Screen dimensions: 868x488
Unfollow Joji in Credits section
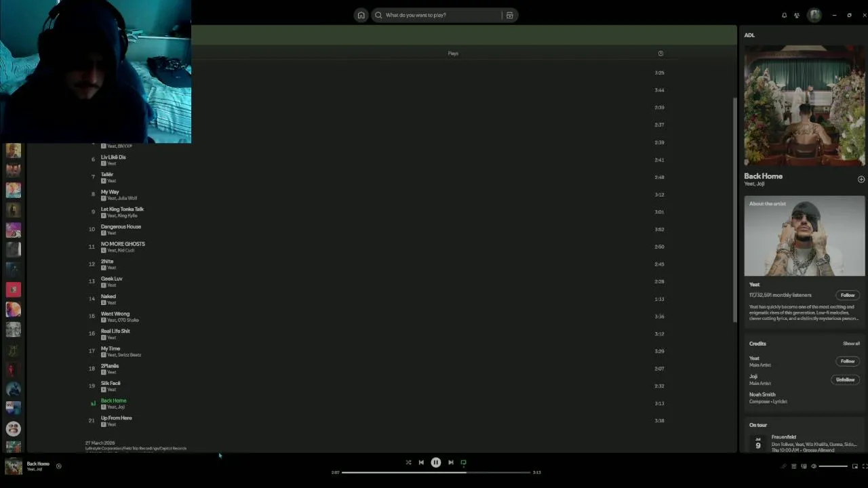click(x=845, y=380)
